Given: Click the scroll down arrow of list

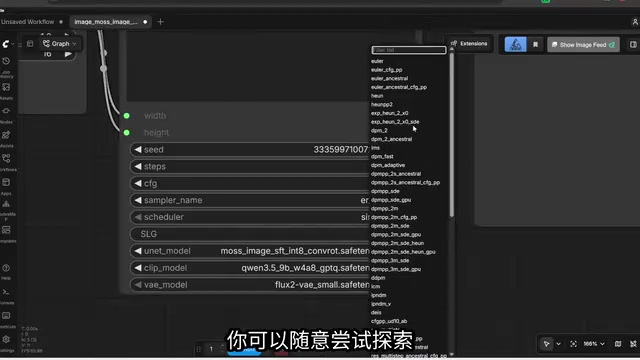Looking at the screenshot, I should (x=451, y=354).
